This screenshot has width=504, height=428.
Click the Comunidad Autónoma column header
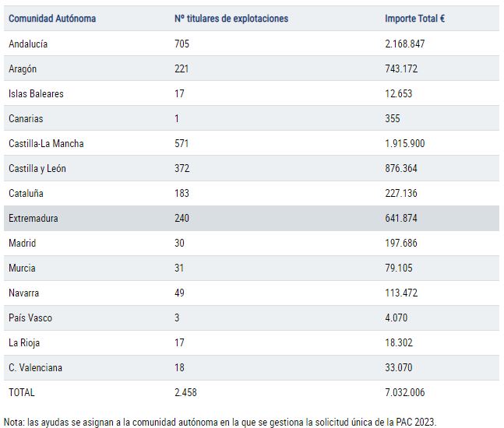point(52,19)
